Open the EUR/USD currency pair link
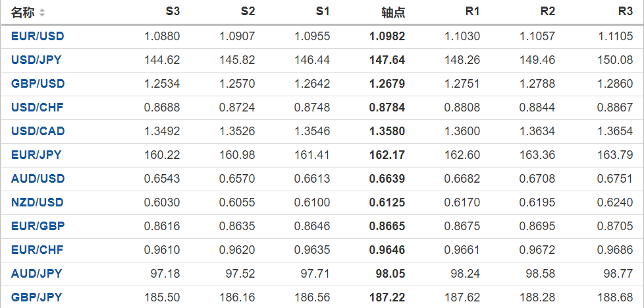This screenshot has height=308, width=644. tap(38, 36)
